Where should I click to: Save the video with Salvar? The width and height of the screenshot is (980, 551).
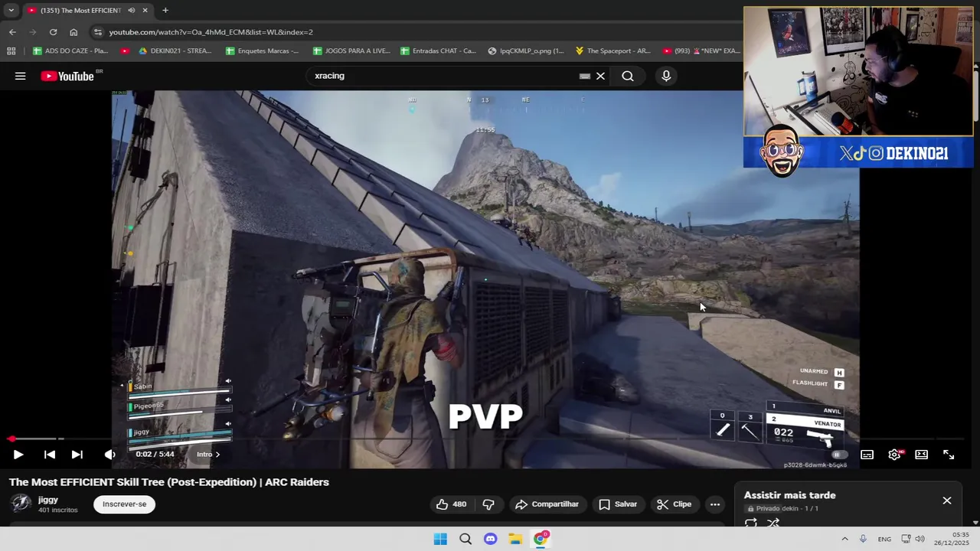point(617,504)
